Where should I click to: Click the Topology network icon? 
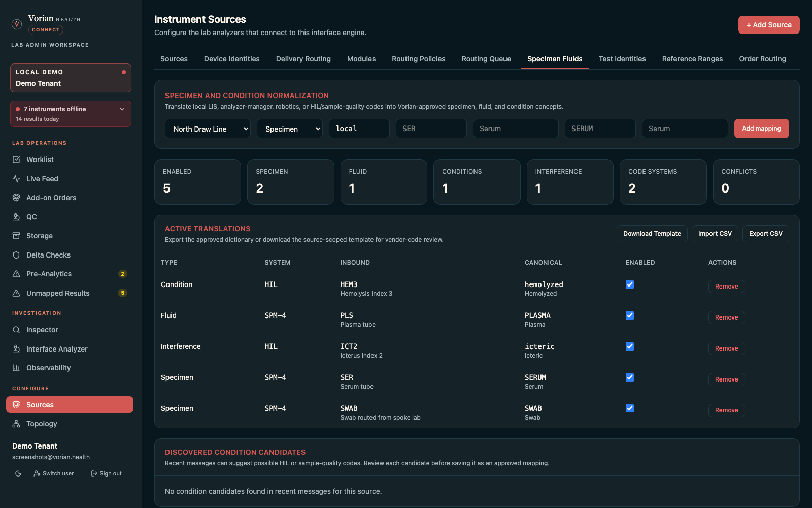click(x=16, y=424)
